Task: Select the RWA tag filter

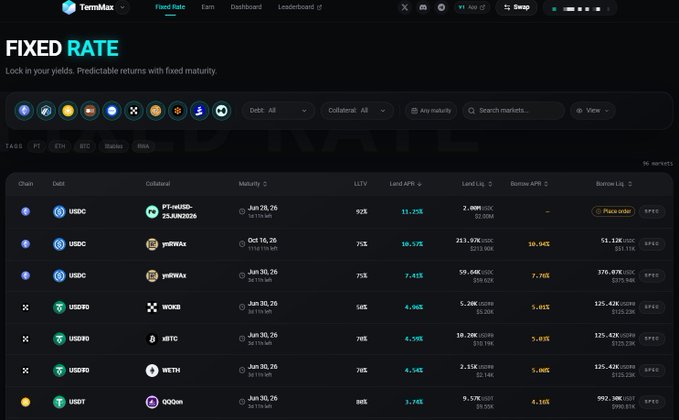Action: [143, 146]
